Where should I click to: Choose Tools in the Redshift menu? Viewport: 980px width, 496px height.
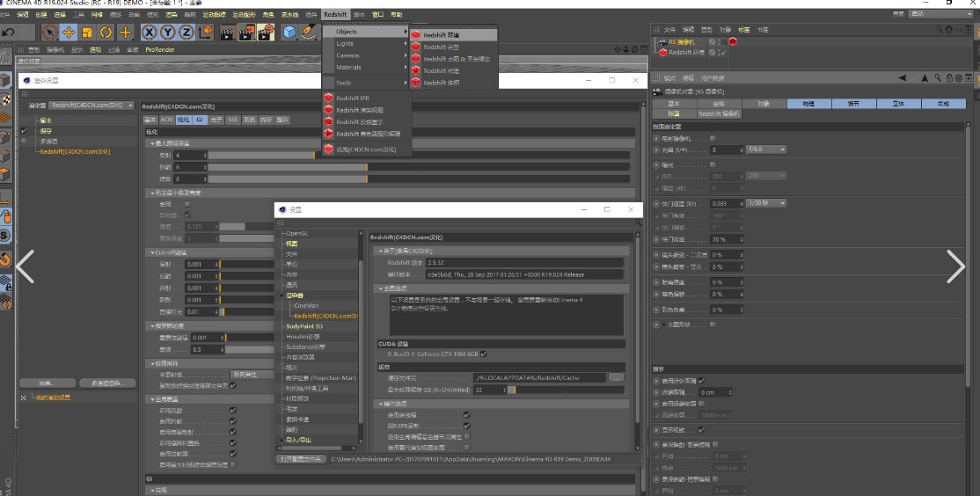(x=366, y=83)
